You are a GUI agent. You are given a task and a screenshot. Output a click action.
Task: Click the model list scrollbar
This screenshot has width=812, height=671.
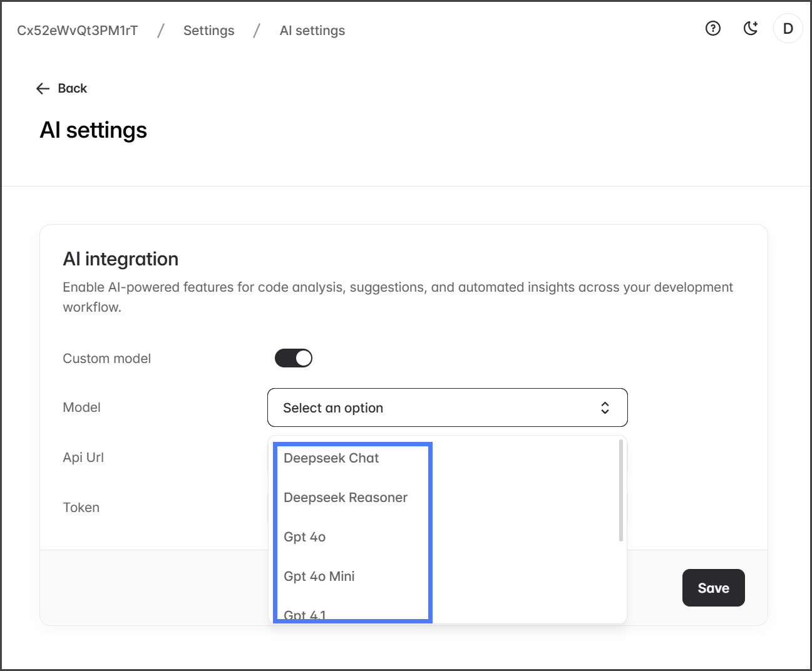pyautogui.click(x=620, y=490)
